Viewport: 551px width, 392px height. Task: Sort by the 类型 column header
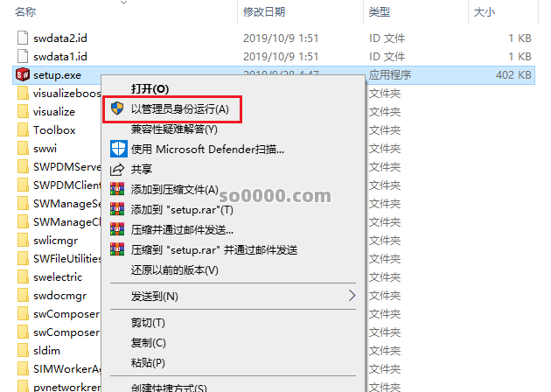(380, 12)
